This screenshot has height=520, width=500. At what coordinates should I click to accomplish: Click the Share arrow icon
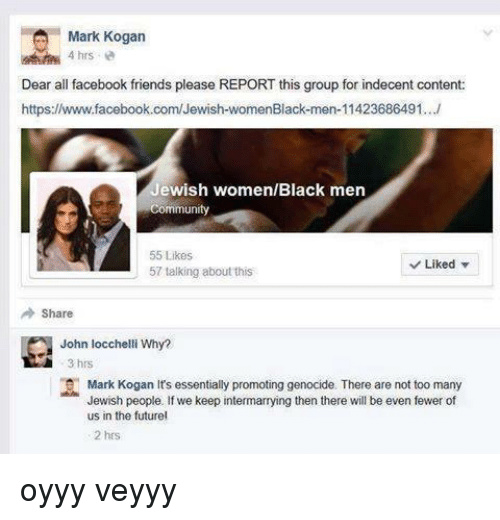coord(28,313)
